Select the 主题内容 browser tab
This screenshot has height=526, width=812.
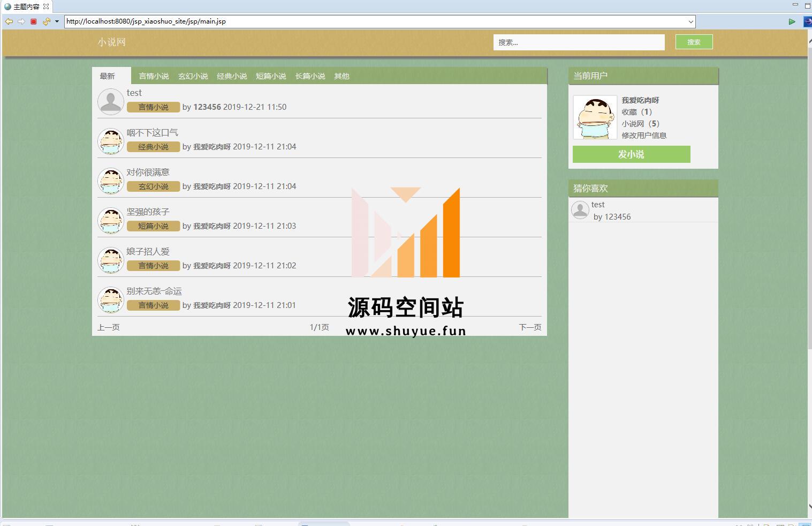click(x=26, y=6)
